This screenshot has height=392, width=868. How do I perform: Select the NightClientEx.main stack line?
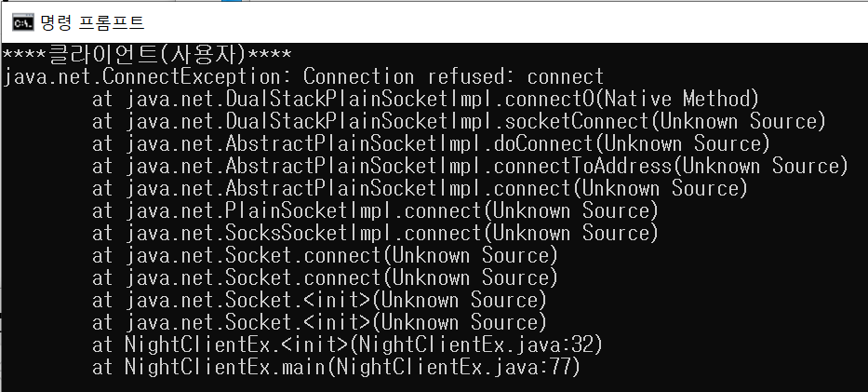(336, 368)
